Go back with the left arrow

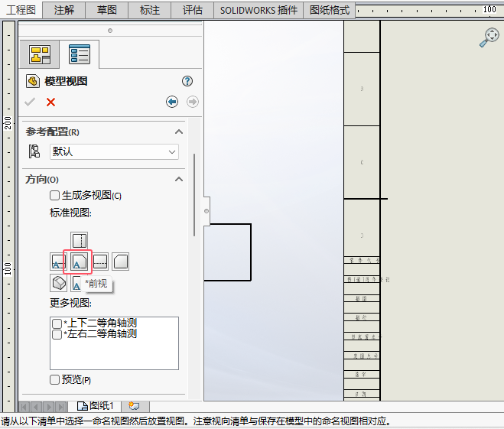(172, 102)
